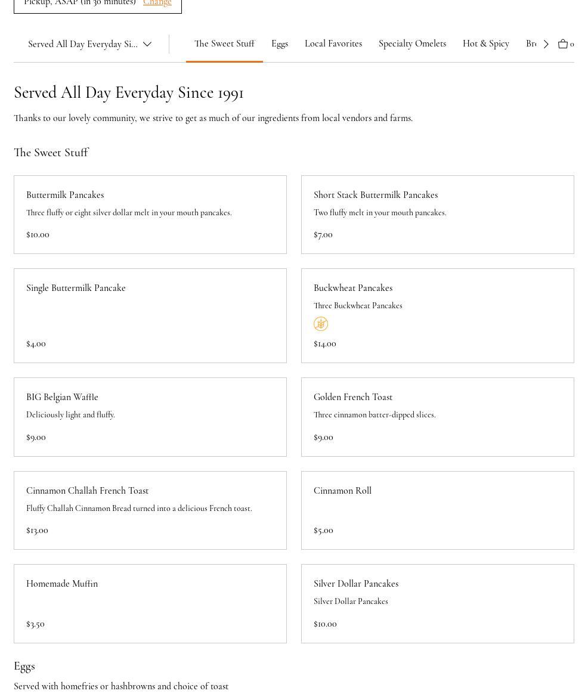The height and width of the screenshot is (700, 588).
Task: Click the wheat icon under Buckwheat Pancakes
Action: 321,324
